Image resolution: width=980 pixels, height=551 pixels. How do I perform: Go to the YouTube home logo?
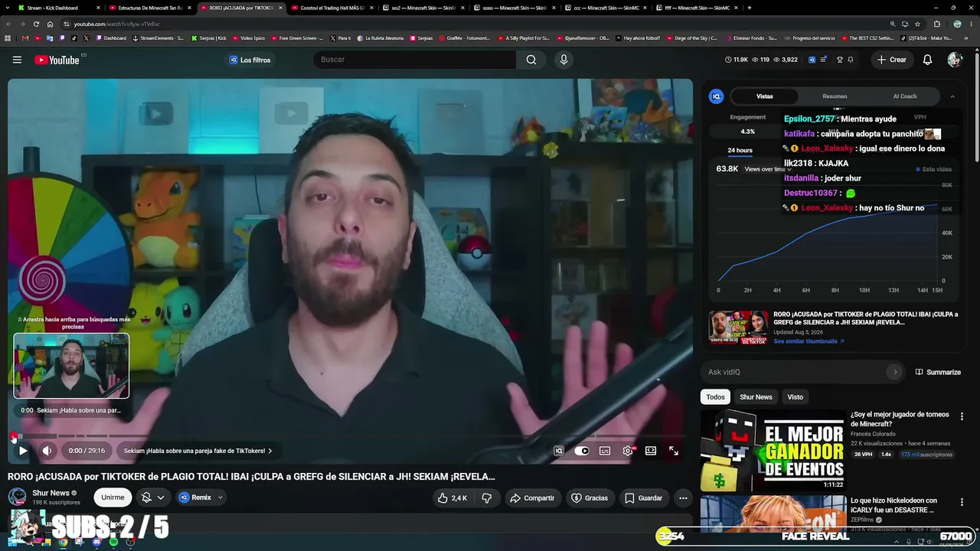(x=57, y=60)
